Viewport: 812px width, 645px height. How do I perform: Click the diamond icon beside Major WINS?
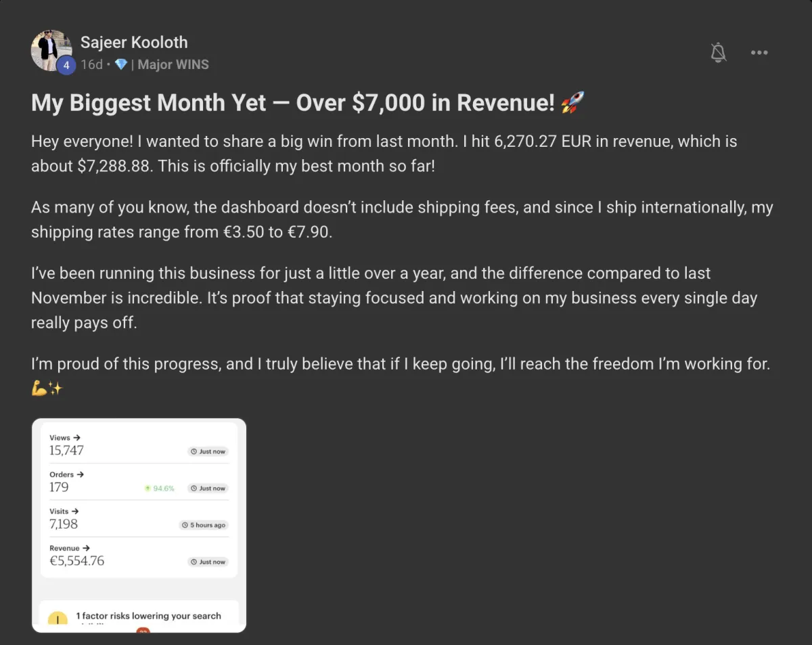121,65
